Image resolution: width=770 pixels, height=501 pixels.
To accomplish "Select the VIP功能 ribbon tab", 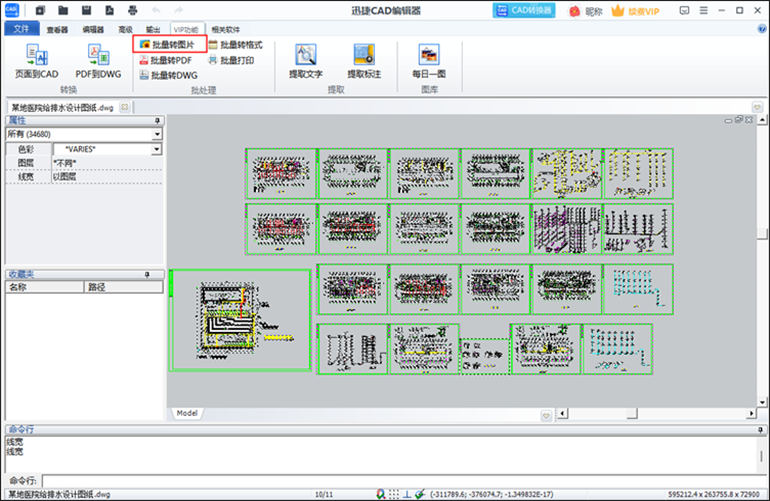I will tap(186, 29).
